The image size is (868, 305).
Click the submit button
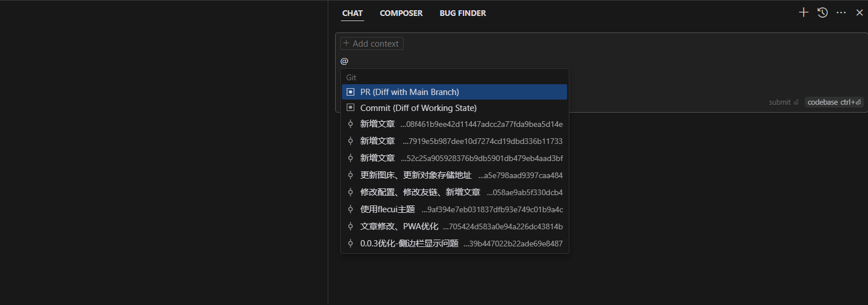pyautogui.click(x=784, y=102)
